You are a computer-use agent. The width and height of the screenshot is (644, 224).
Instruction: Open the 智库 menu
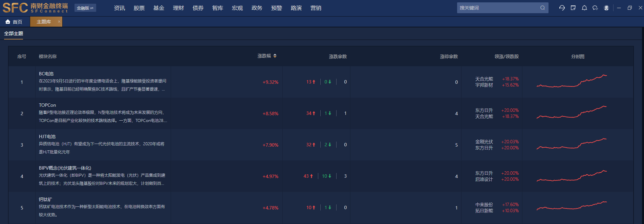click(218, 8)
